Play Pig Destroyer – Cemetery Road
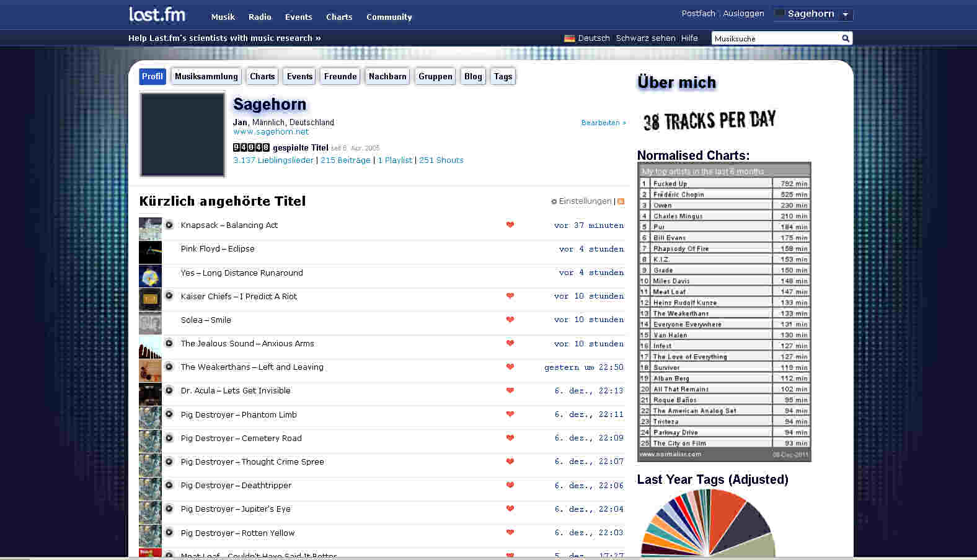The image size is (977, 560). [x=169, y=438]
